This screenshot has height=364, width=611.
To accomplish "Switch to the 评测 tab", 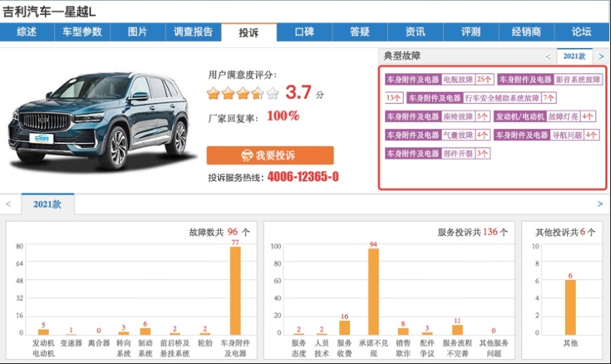I will tap(470, 32).
